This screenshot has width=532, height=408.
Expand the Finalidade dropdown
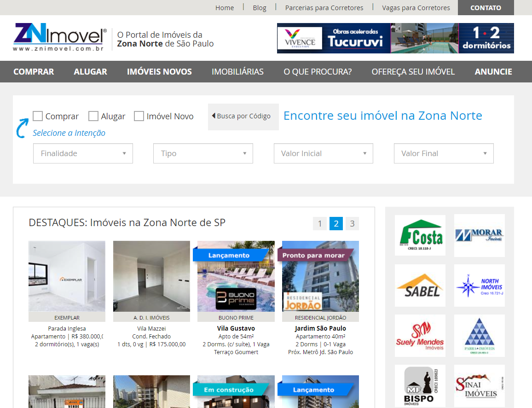83,153
